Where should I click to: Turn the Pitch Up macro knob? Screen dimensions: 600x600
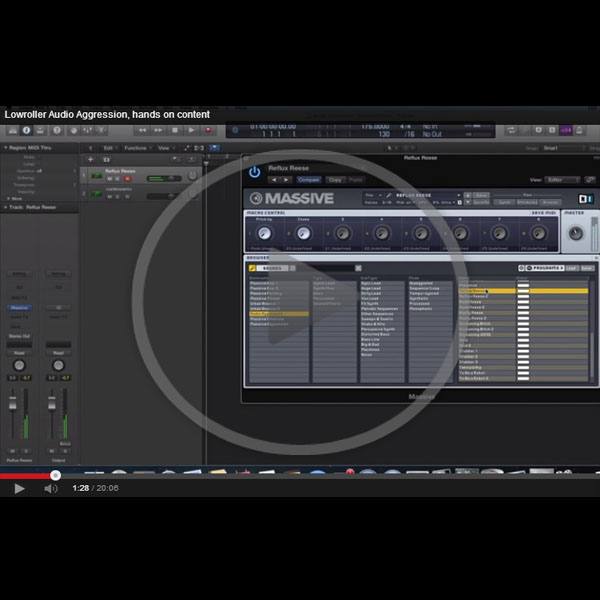click(264, 233)
